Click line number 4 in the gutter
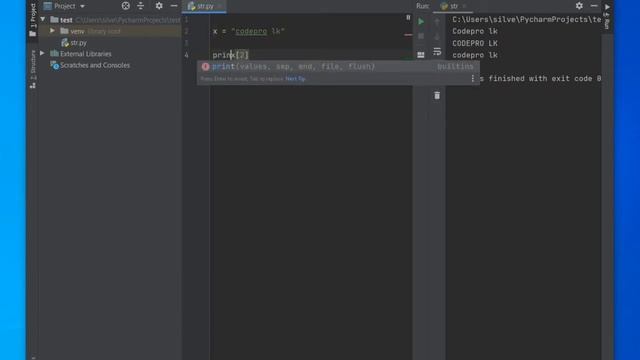This screenshot has height=360, width=640. pos(187,55)
